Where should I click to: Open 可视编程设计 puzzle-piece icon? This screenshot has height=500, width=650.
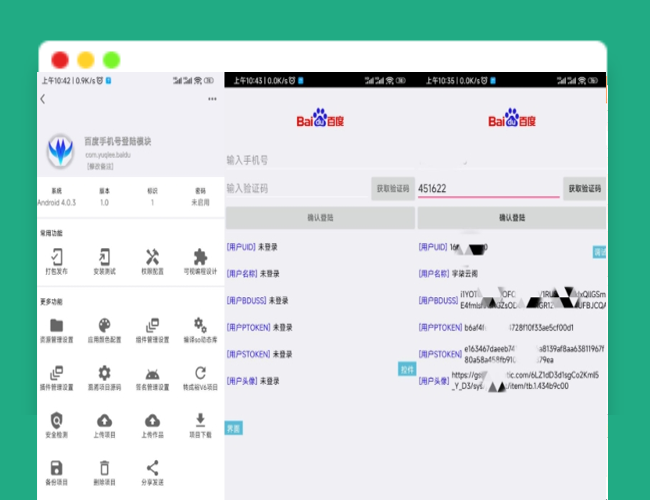pyautogui.click(x=200, y=257)
